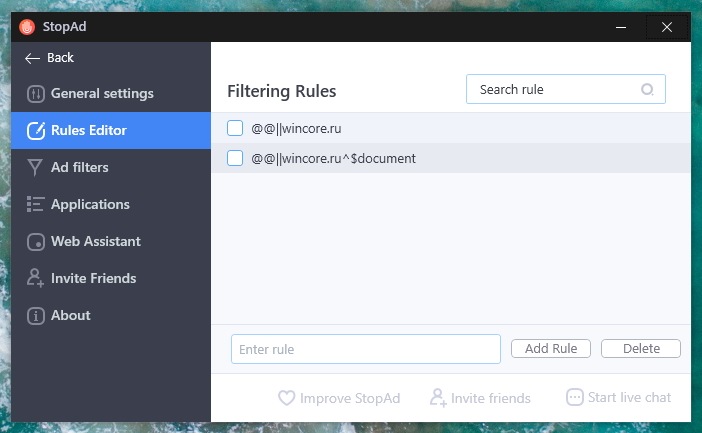
Task: Tick the @@||wincore.ru^$document rule checkbox
Action: click(235, 158)
